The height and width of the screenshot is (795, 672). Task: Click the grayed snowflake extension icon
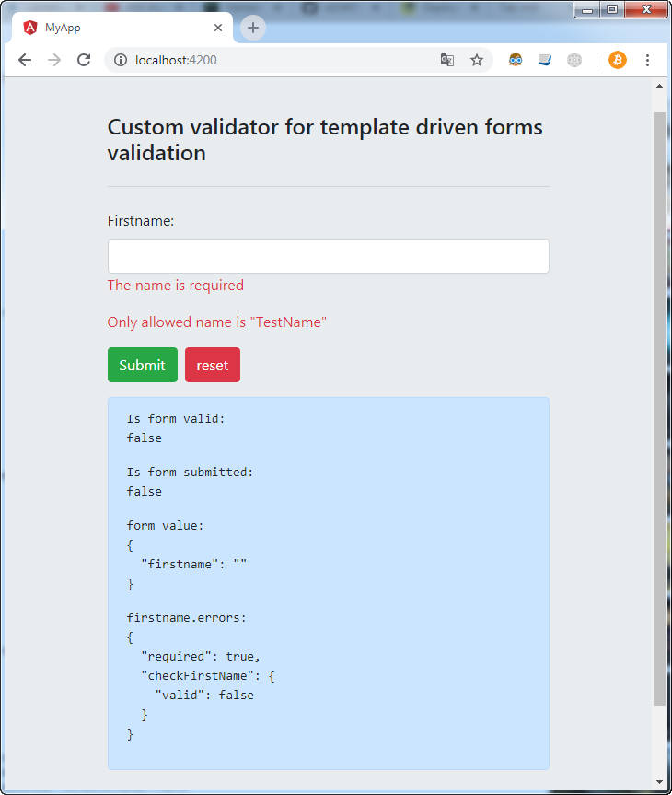coord(574,60)
